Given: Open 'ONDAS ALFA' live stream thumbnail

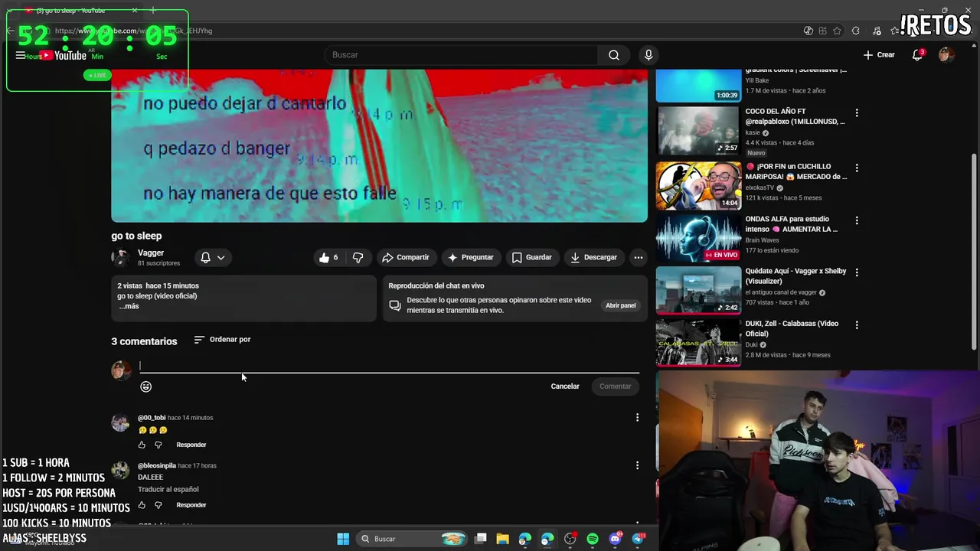Looking at the screenshot, I should pos(698,238).
